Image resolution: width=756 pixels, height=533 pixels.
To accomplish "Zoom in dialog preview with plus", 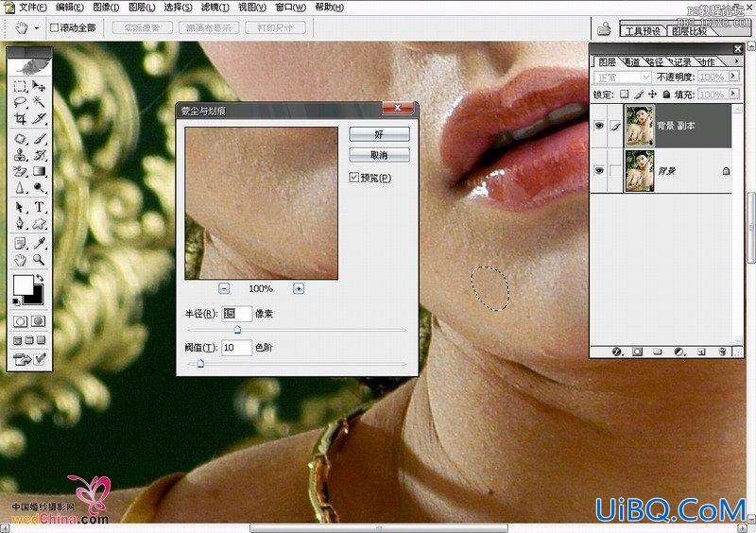I will [x=299, y=288].
